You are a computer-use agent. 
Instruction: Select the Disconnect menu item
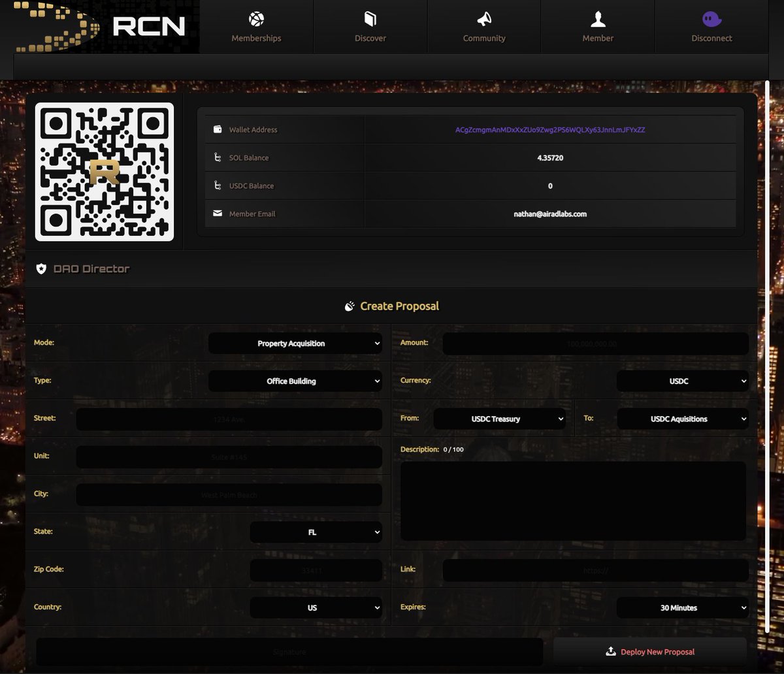point(711,27)
